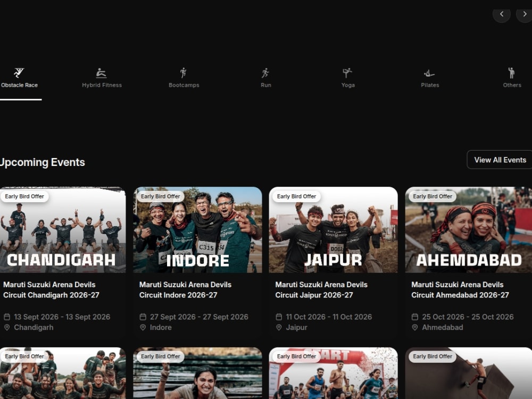
Task: Click Early Bird Offer badge on Chandigarh card
Action: 24,196
